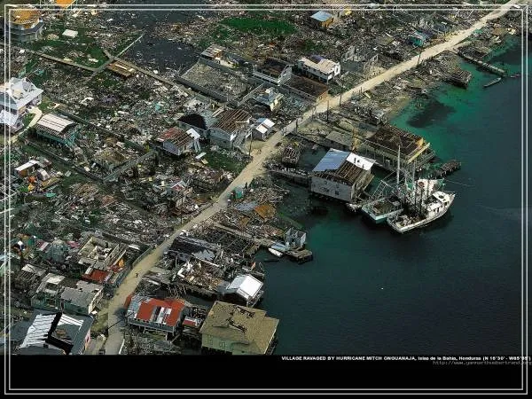Viewport: 532px width, 399px height.
Task: Click the large brown-roofed building near pier
Action: (x=395, y=143)
